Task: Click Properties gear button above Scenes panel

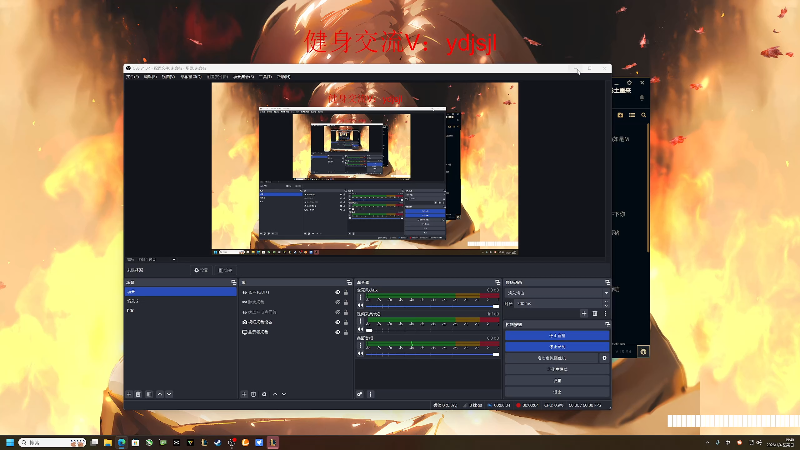Action: 201,270
